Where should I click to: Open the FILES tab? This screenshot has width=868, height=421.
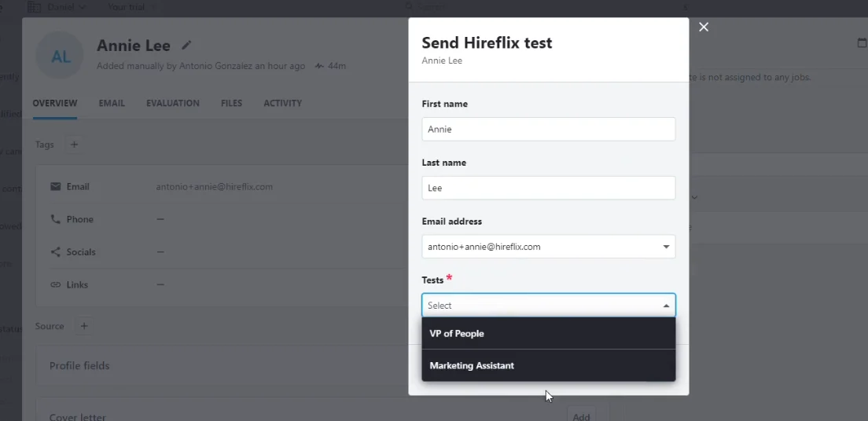coord(231,104)
